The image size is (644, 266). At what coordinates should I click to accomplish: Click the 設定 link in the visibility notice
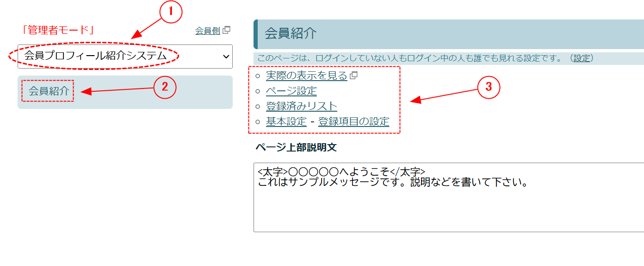582,58
